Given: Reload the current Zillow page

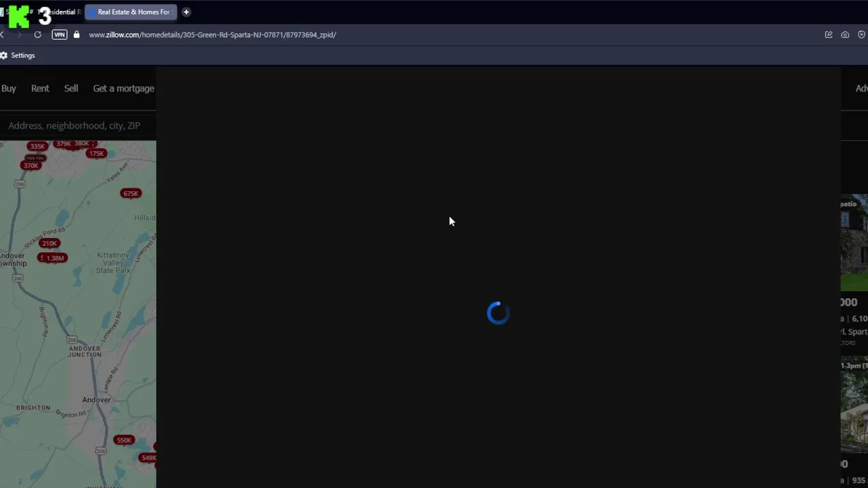Looking at the screenshot, I should (37, 35).
